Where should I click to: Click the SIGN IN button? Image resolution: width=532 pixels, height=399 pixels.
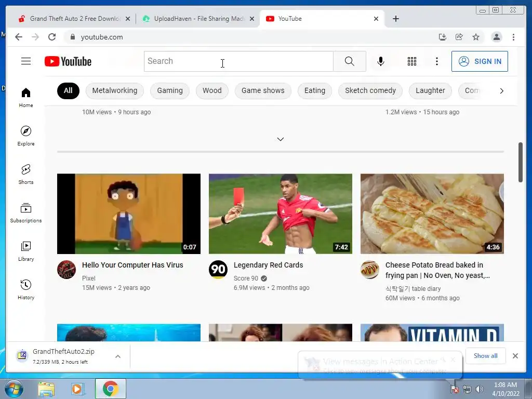pyautogui.click(x=480, y=61)
